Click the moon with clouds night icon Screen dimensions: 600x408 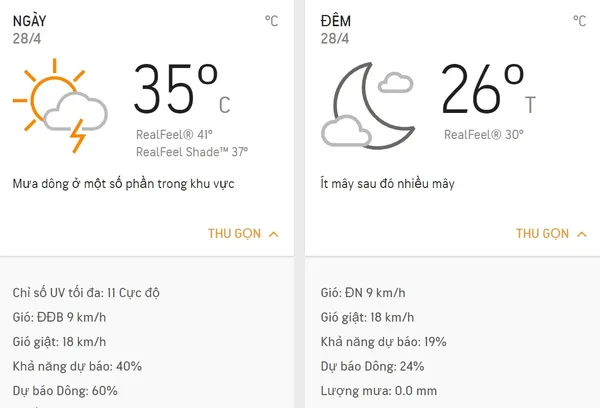coord(368,107)
